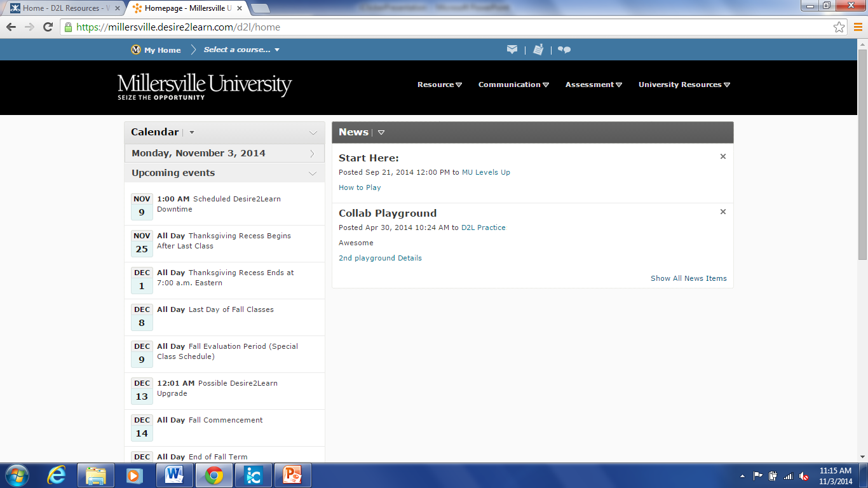The image size is (868, 488).
Task: Click the NOV 9 date icon
Action: (x=142, y=207)
